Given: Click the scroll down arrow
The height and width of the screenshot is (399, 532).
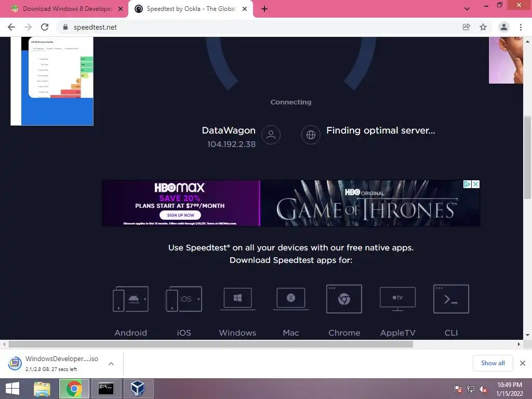Looking at the screenshot, I should click(527, 335).
